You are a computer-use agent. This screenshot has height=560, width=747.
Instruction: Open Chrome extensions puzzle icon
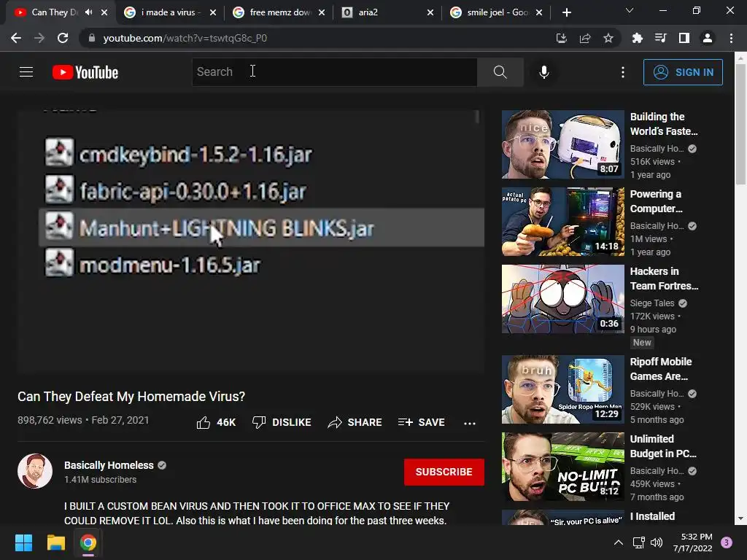click(637, 38)
